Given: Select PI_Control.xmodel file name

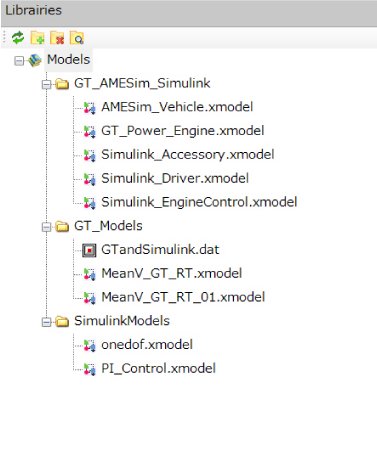Looking at the screenshot, I should coord(159,369).
